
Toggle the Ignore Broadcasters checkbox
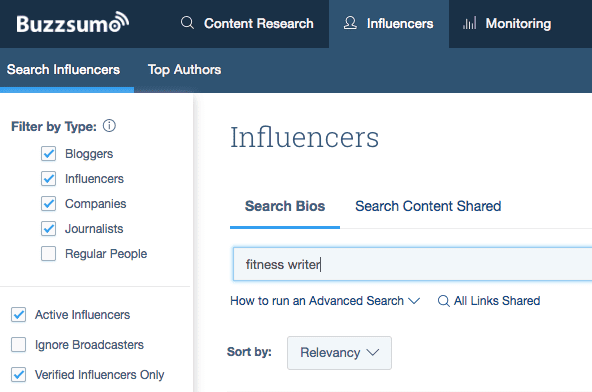pos(18,344)
